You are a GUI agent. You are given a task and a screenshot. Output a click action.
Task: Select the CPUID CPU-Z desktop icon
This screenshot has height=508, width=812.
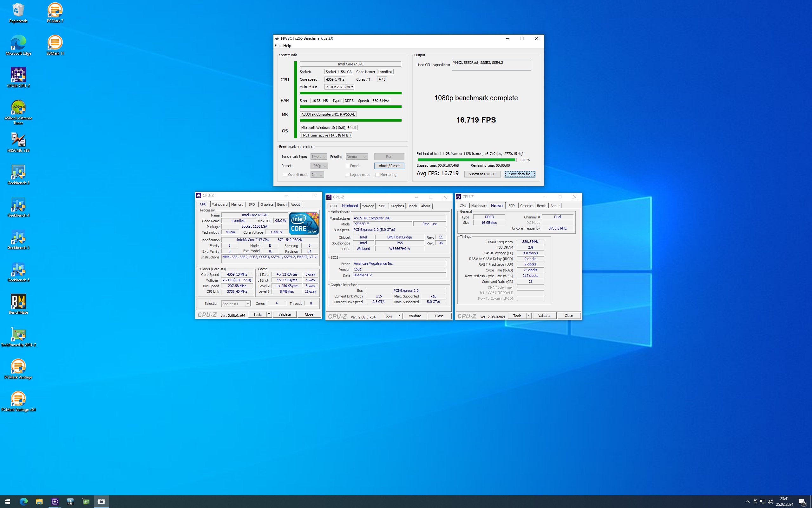pos(18,77)
